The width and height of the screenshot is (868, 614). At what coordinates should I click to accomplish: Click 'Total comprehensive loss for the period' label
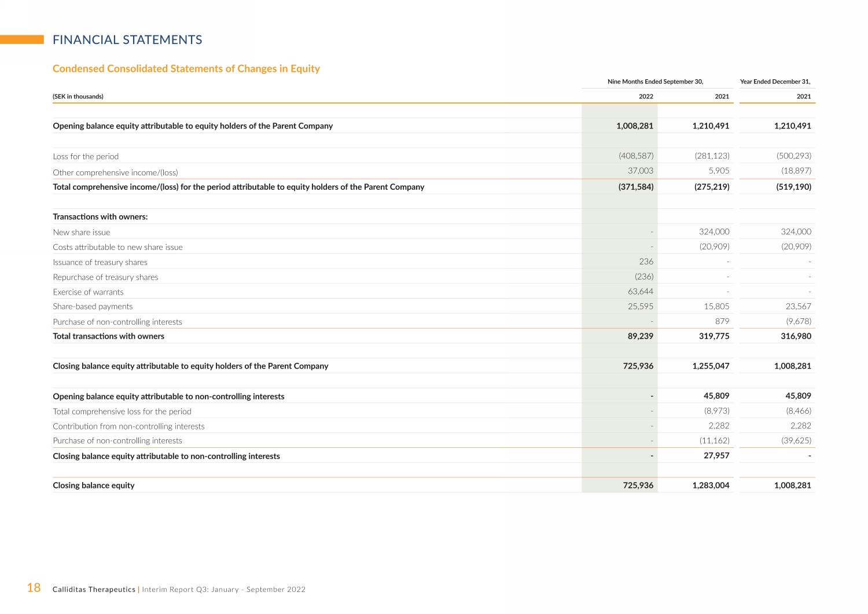click(122, 411)
